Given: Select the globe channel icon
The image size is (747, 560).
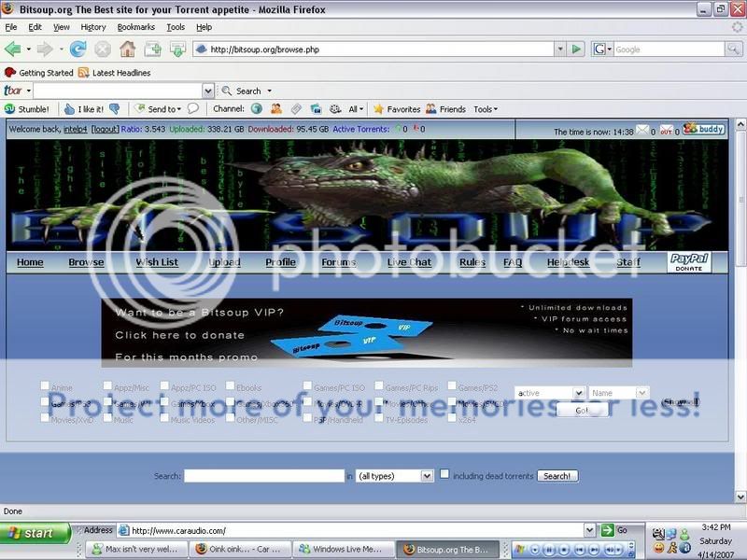Looking at the screenshot, I should [257, 109].
